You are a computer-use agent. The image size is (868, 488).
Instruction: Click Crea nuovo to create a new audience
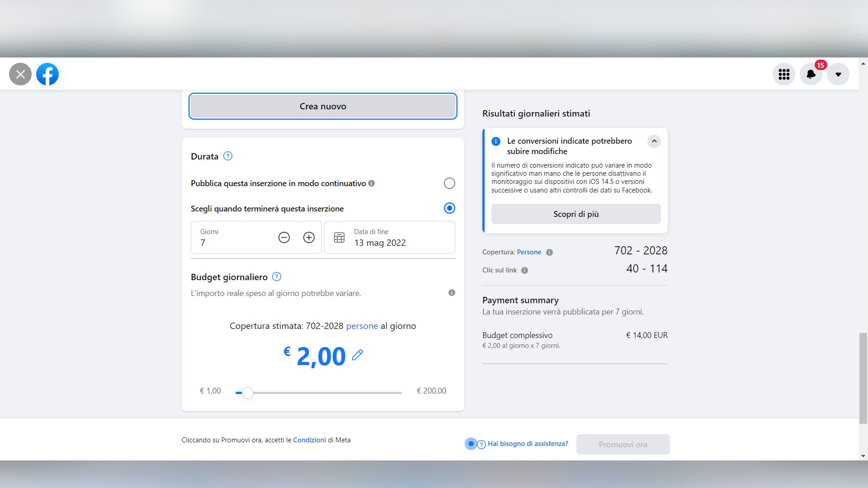coord(322,106)
